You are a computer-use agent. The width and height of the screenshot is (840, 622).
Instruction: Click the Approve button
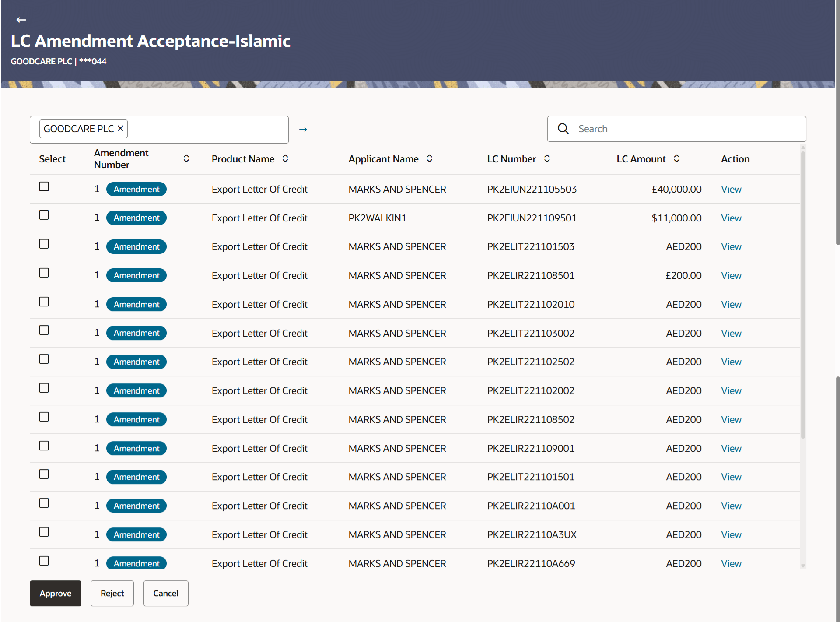coord(56,593)
